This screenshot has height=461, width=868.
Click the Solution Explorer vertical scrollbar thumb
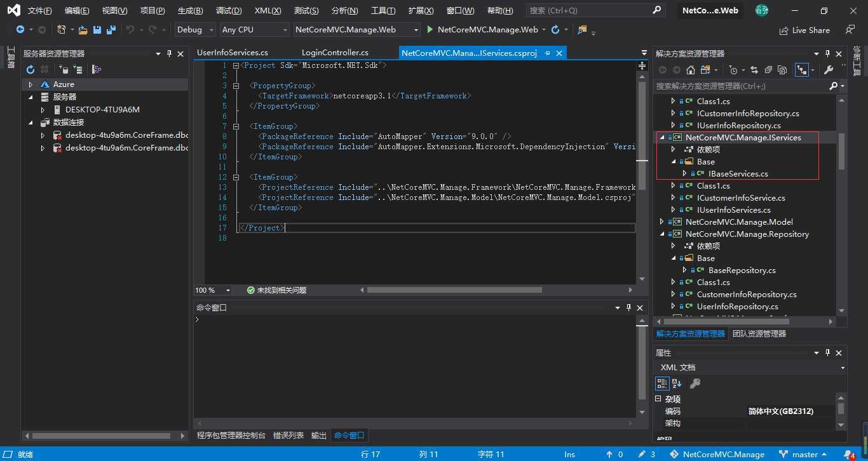[842, 151]
